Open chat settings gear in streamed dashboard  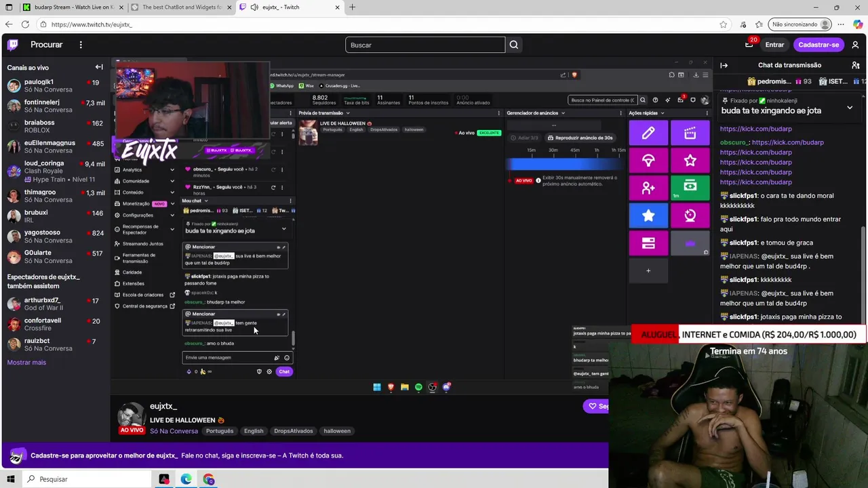click(x=269, y=371)
